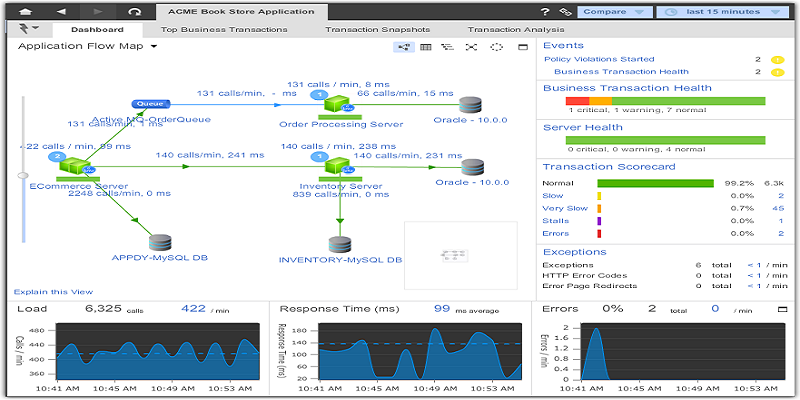Click the Very Slow count 45
This screenshot has width=800, height=400.
(778, 208)
